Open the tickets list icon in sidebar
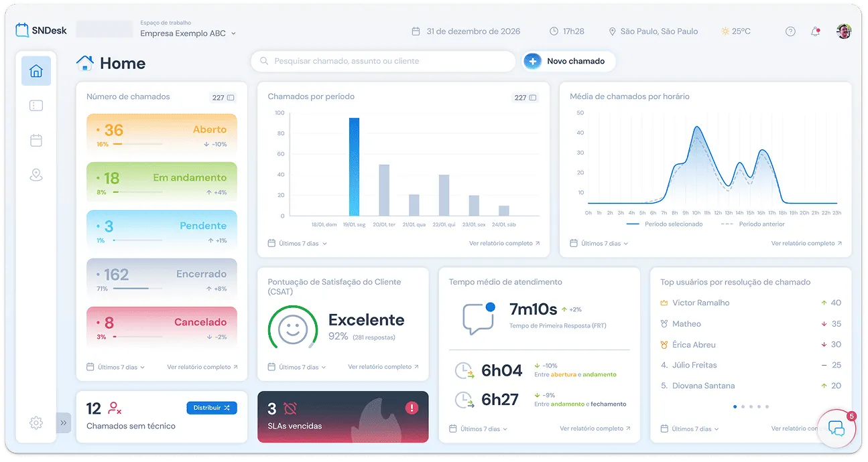 [36, 106]
